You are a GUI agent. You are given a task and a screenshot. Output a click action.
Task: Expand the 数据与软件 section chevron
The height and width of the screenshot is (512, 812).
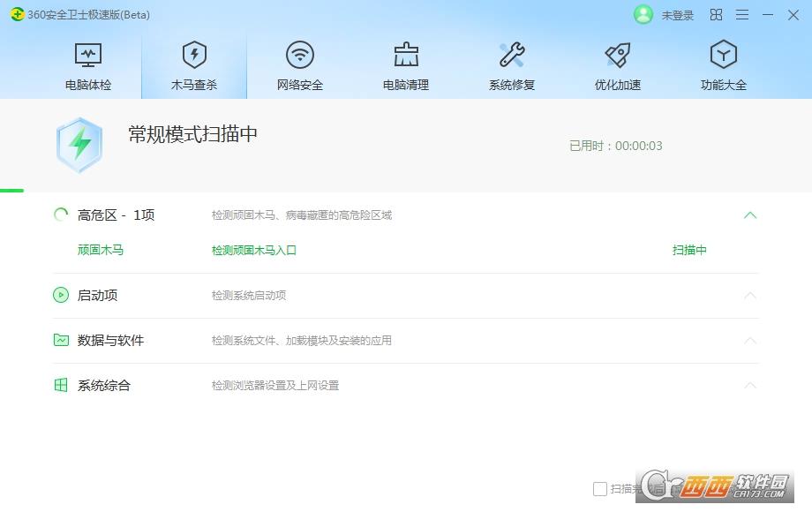coord(750,340)
